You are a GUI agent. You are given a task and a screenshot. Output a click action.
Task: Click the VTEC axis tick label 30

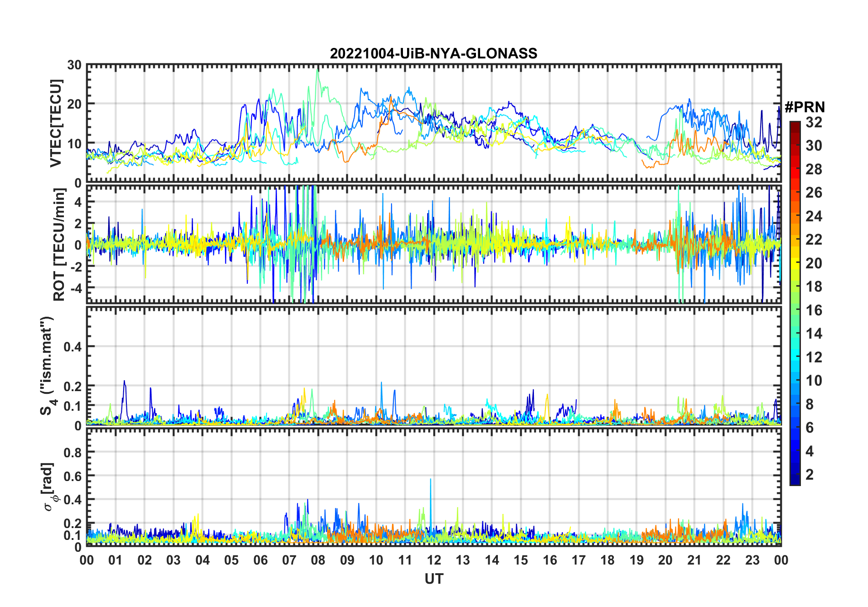coord(74,65)
